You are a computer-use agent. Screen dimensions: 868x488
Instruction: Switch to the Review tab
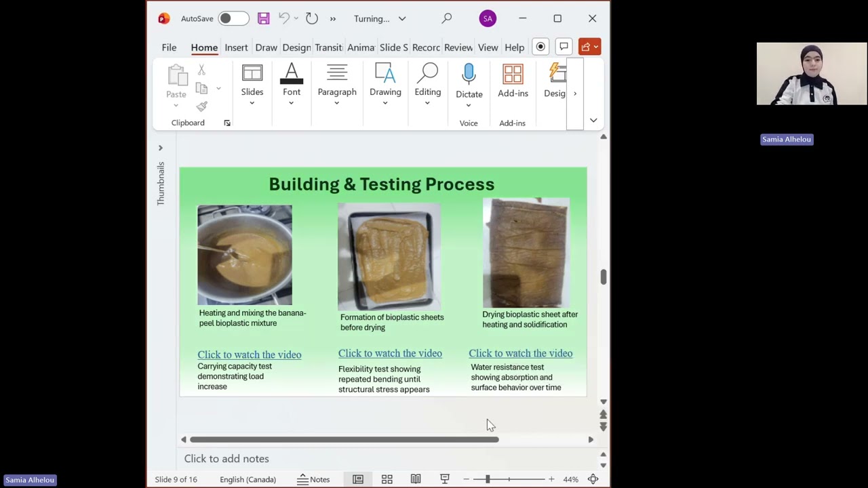458,47
